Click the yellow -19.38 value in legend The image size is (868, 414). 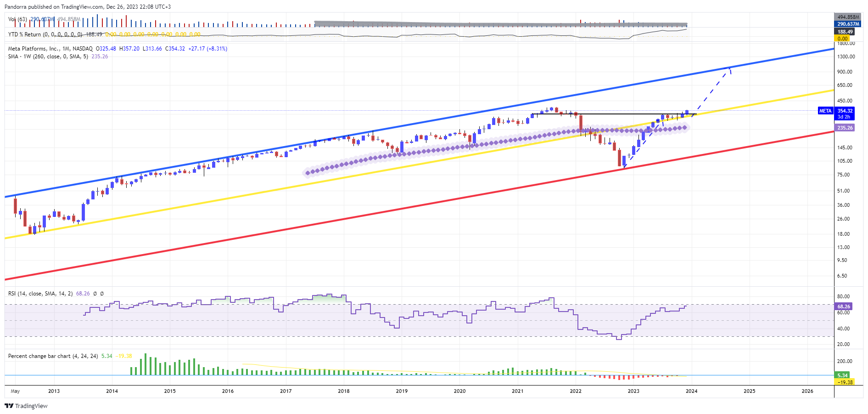[x=124, y=356]
